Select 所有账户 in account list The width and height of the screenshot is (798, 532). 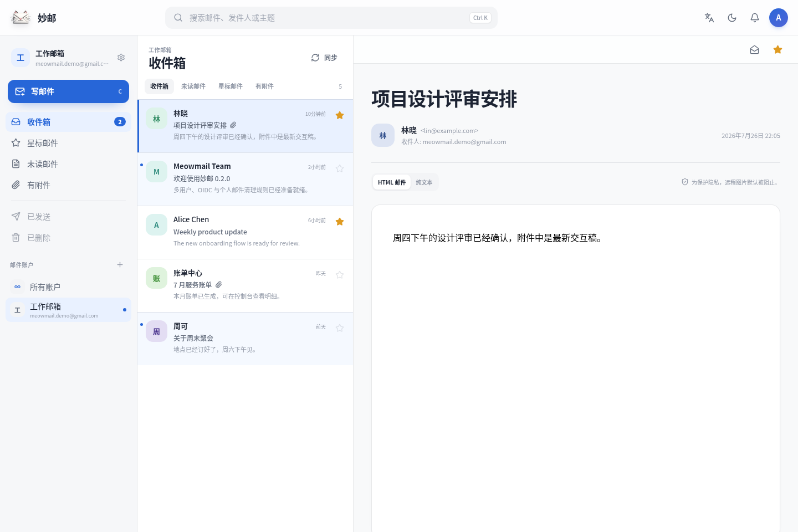pos(68,287)
